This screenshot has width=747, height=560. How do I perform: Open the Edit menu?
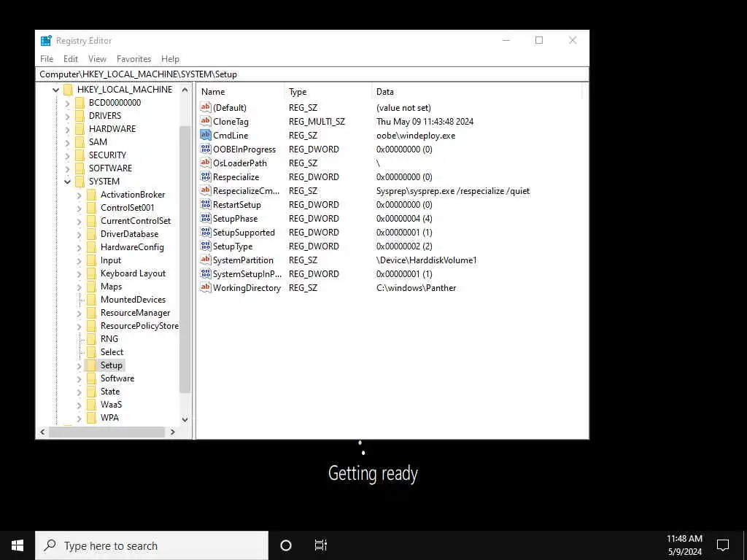[x=71, y=59]
